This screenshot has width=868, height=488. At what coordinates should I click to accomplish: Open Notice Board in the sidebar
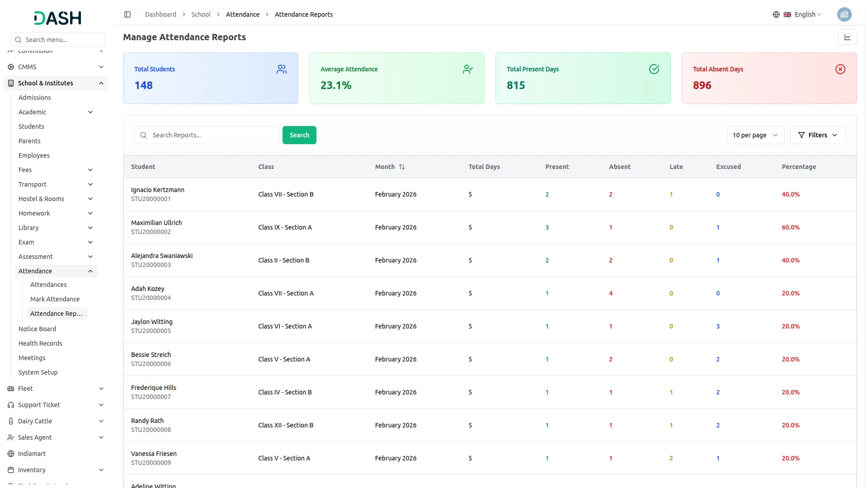pyautogui.click(x=37, y=329)
